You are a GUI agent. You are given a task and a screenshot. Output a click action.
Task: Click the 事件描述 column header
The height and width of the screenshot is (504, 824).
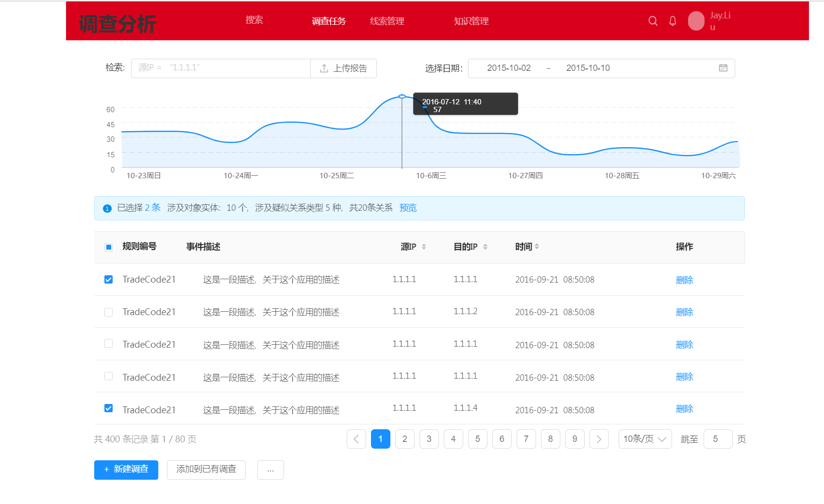tap(203, 247)
